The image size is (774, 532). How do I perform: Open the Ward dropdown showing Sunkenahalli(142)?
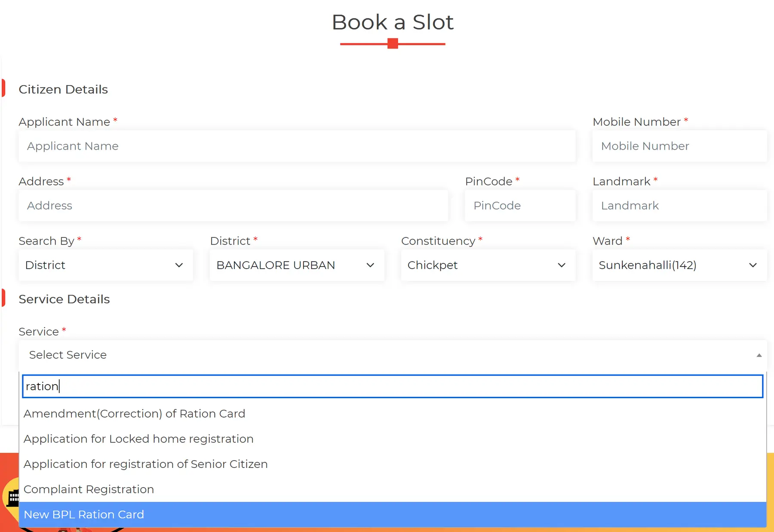pyautogui.click(x=679, y=265)
